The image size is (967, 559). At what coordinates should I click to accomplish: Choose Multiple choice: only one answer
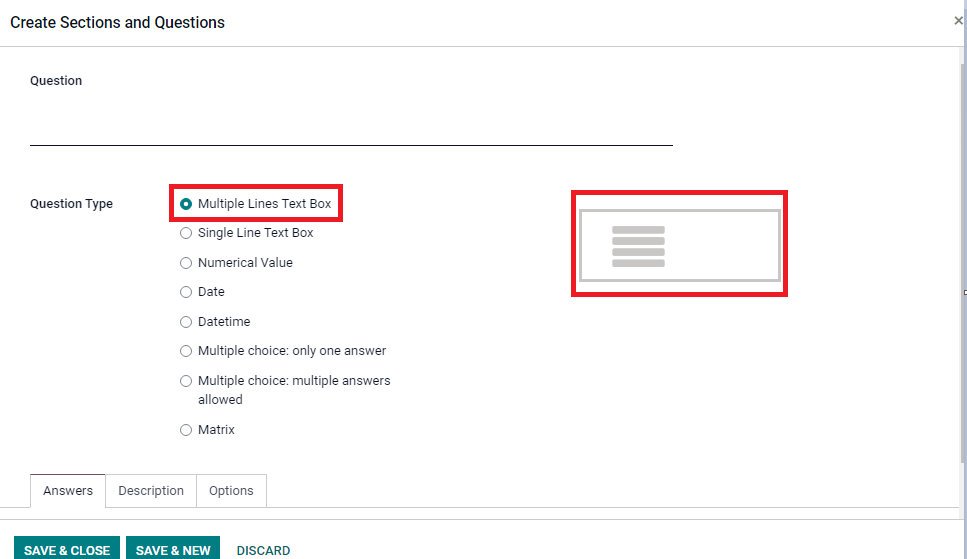(186, 351)
